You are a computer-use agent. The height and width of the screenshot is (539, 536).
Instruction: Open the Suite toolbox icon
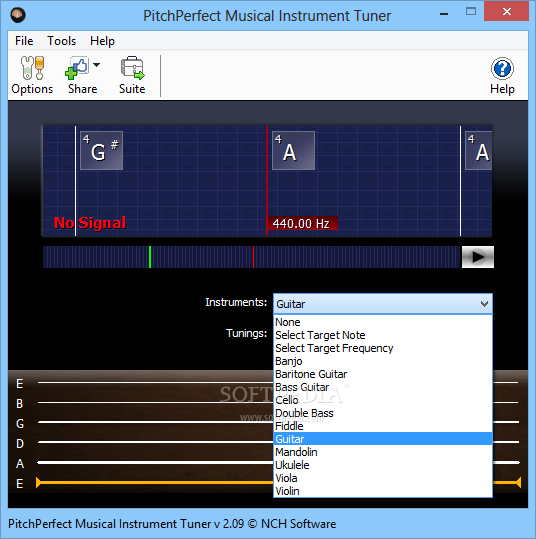[132, 68]
